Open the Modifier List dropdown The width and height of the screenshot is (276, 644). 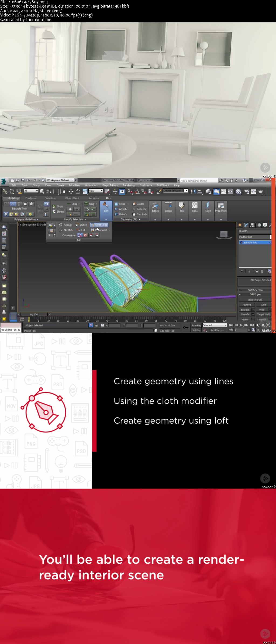[x=255, y=237]
